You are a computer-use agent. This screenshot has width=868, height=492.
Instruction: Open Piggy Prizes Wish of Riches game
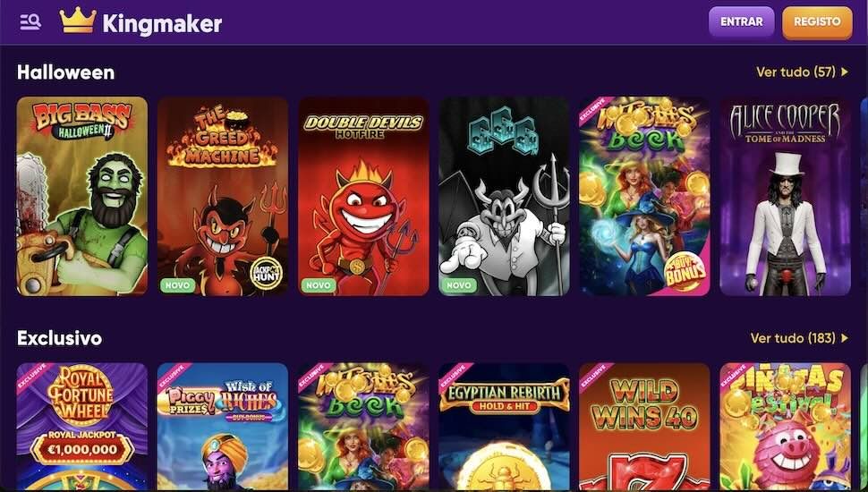click(223, 427)
